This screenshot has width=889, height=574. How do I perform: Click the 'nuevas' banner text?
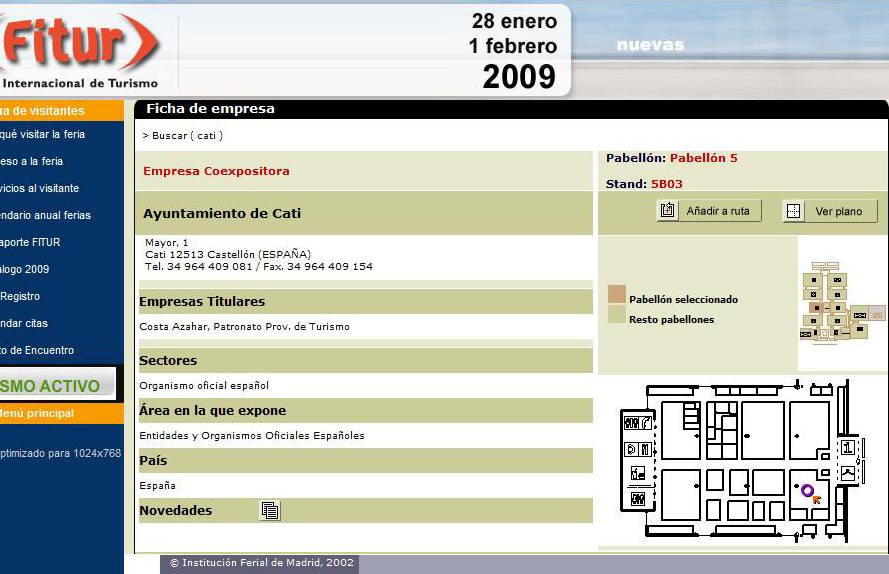pyautogui.click(x=650, y=45)
